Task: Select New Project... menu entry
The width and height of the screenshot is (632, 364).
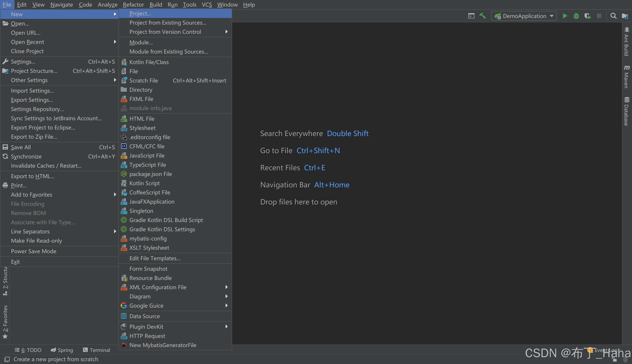Action: tap(140, 14)
